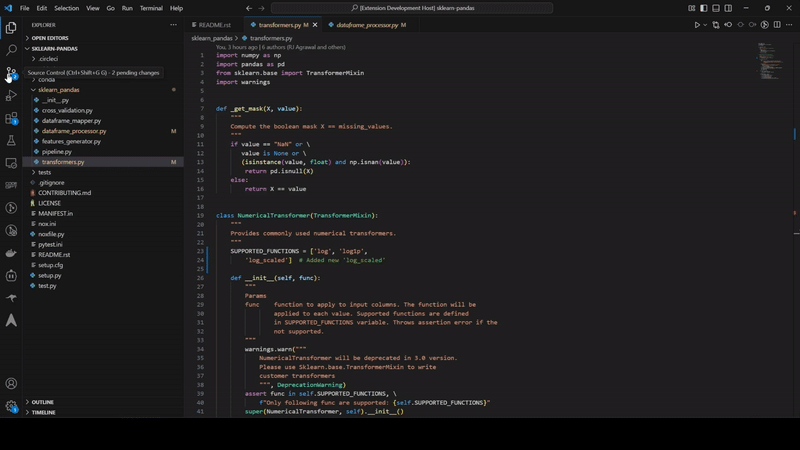The image size is (800, 450).
Task: Click the git blame authors CodeLens text
Action: tap(281, 47)
